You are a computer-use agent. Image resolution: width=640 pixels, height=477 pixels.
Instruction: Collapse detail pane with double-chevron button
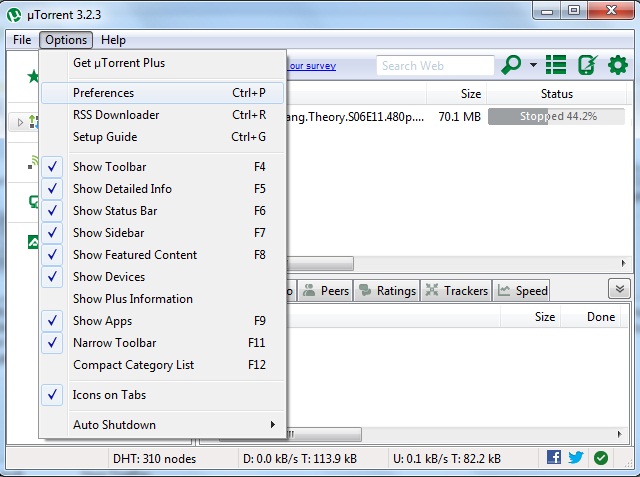pyautogui.click(x=619, y=289)
